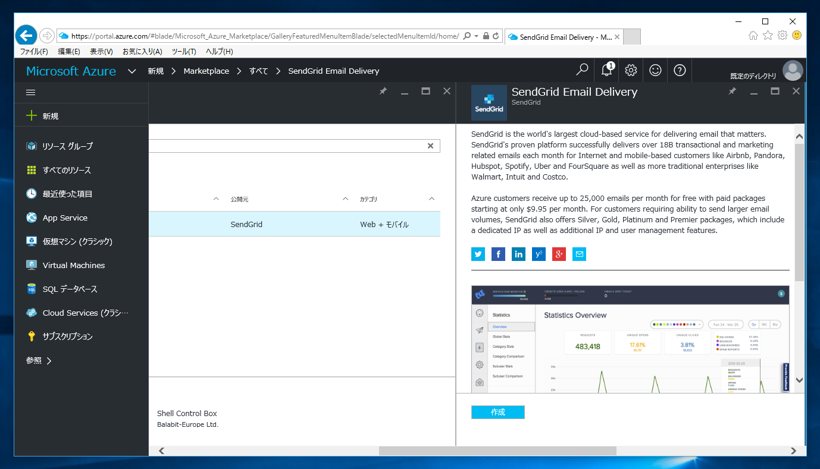Sort by カテゴリ column arrow

(431, 199)
